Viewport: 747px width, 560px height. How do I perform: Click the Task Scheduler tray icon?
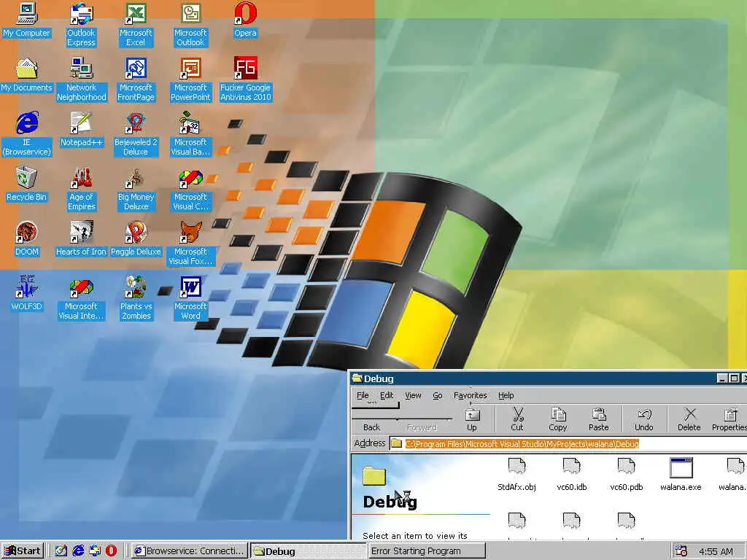click(681, 551)
